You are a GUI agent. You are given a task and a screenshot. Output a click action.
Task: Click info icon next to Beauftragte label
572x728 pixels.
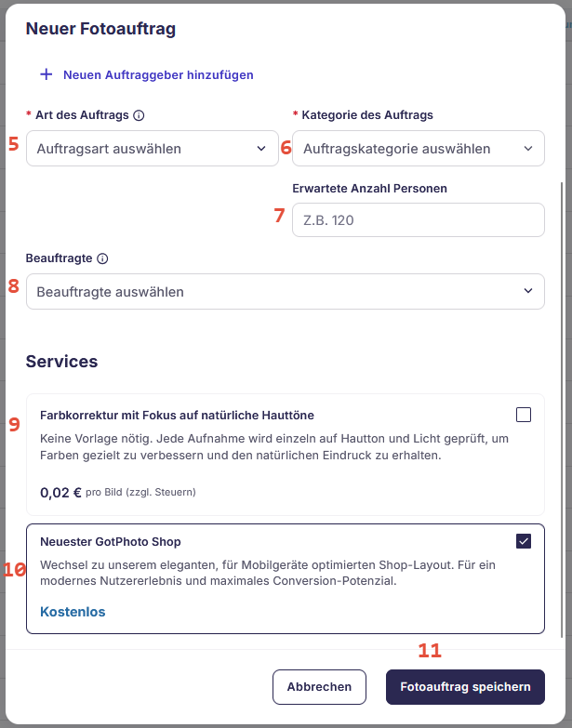(102, 258)
